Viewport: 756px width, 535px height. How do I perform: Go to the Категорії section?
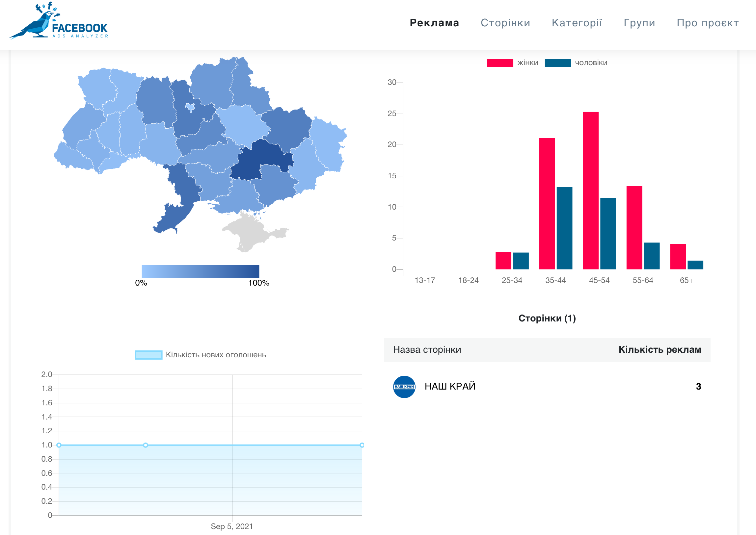[x=577, y=23]
